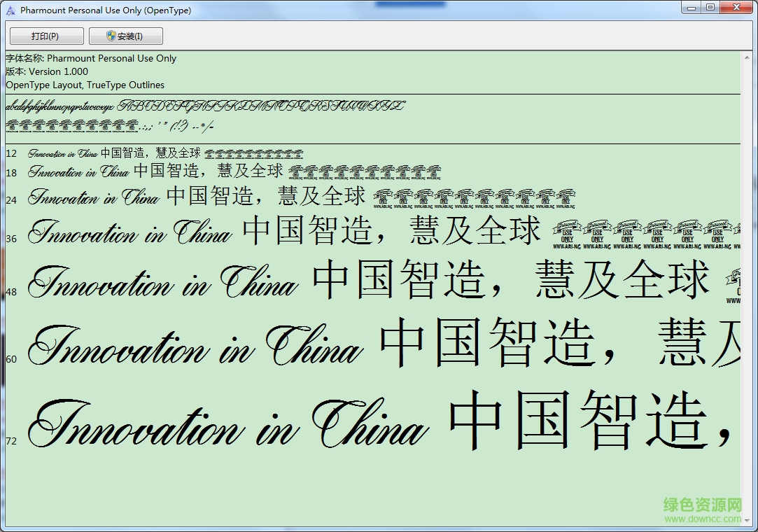Maximize the font viewer window
Image resolution: width=758 pixels, height=532 pixels.
[710, 7]
